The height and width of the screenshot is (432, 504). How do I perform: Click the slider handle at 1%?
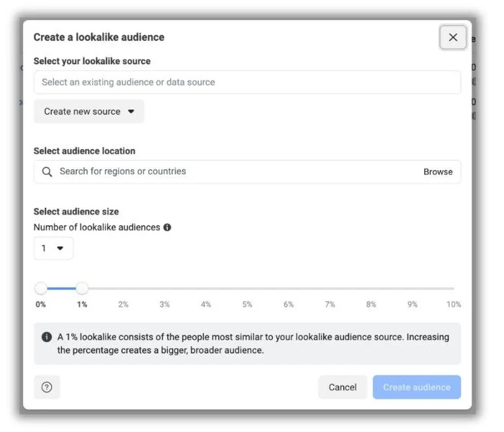tap(82, 288)
